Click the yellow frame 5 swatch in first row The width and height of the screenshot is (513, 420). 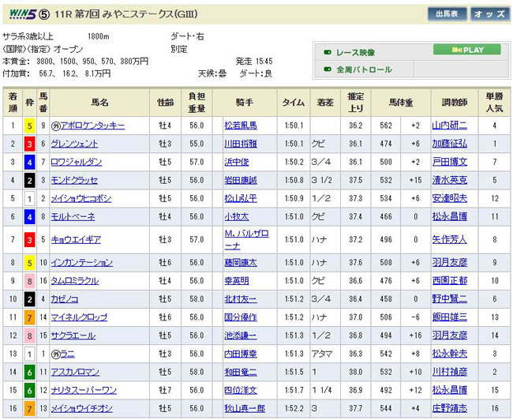[x=30, y=125]
